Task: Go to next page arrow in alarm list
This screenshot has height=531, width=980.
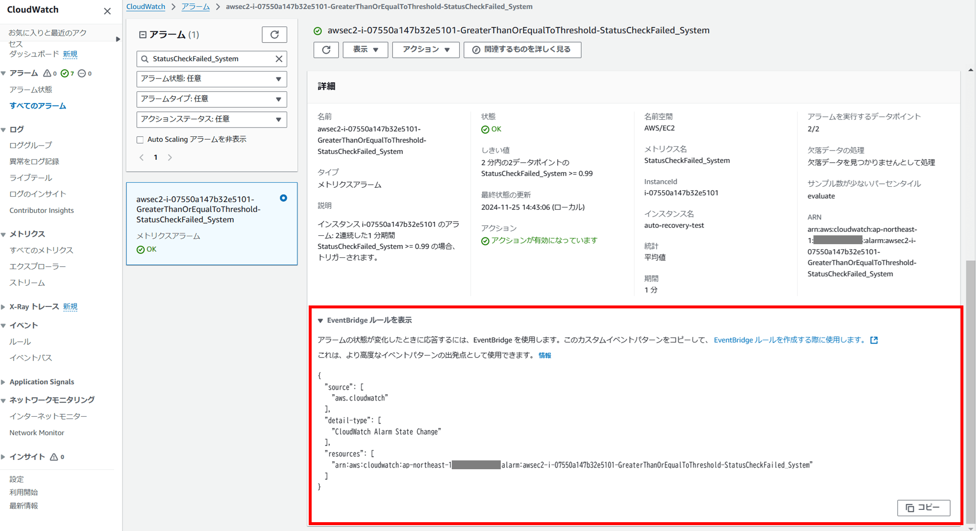Action: click(170, 157)
